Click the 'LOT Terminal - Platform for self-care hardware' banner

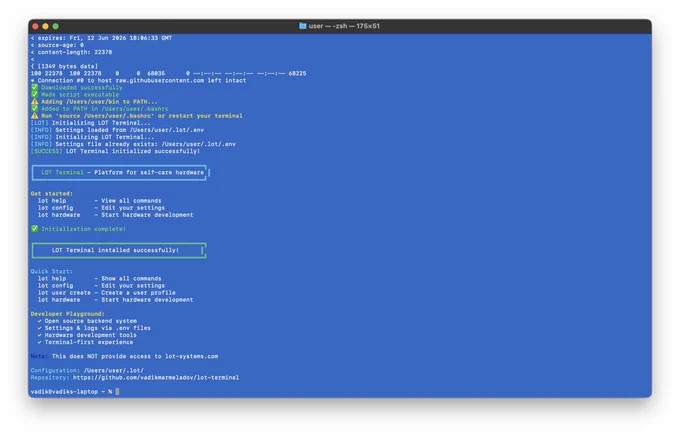(x=119, y=173)
